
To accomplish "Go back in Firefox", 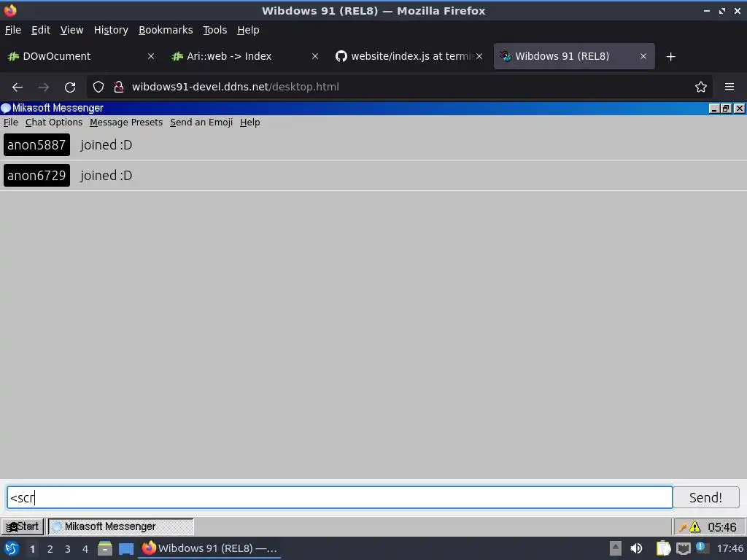I will (x=18, y=87).
